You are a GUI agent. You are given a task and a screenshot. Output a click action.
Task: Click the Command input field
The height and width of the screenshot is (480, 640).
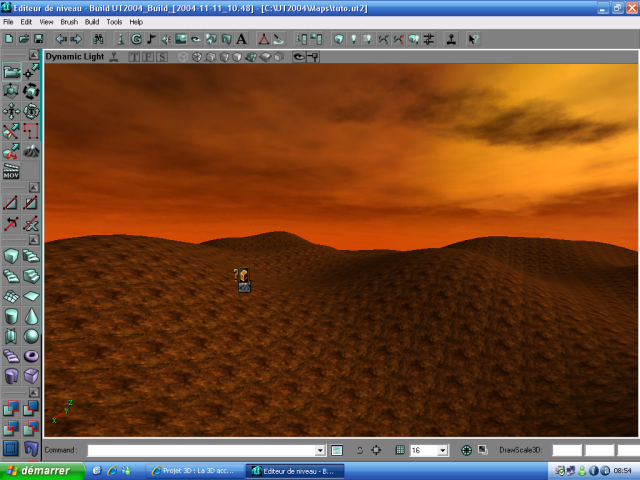coord(202,451)
